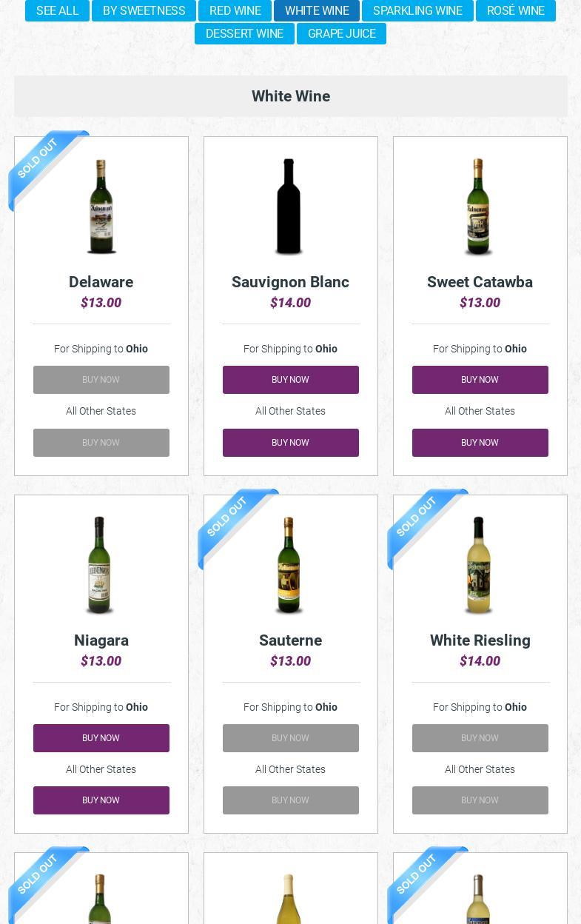Screen dimensions: 581x924
Task: Open the Sauvignon Blanc product title link
Action: click(290, 282)
